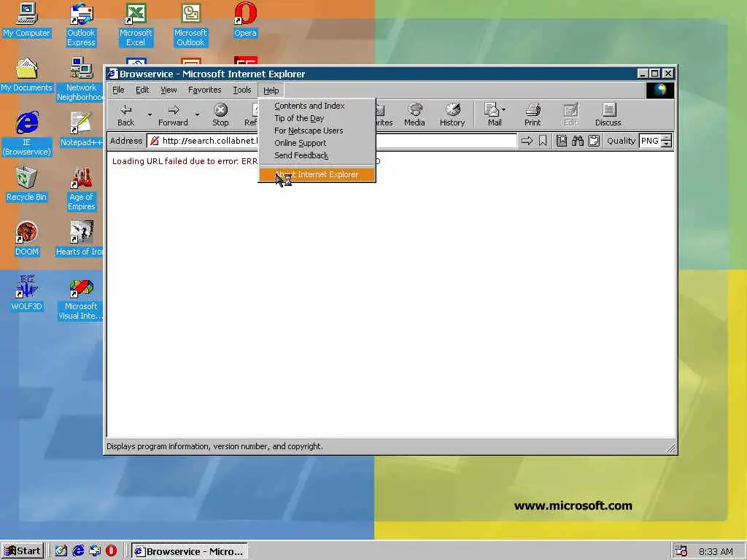747x560 pixels.
Task: Click the Quality spinner down arrow
Action: point(667,144)
